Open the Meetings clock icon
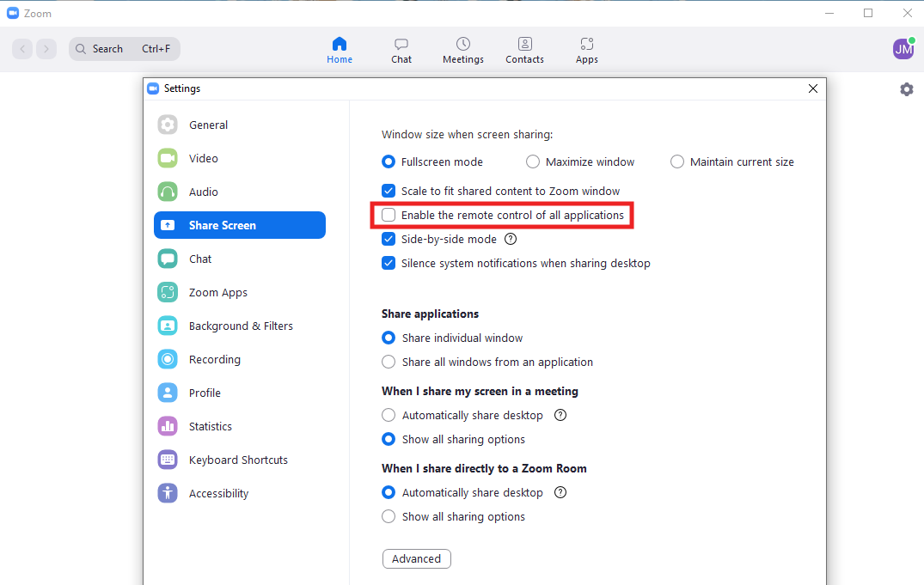 (x=463, y=44)
